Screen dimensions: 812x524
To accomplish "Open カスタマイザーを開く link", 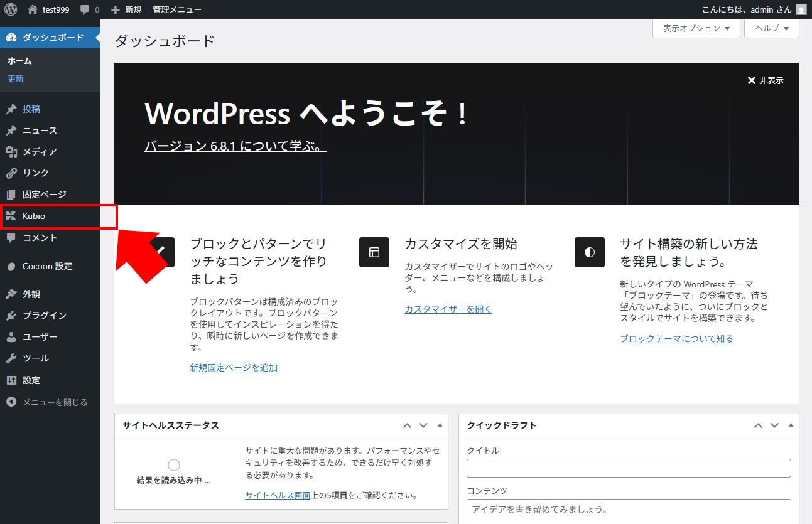I will point(448,309).
